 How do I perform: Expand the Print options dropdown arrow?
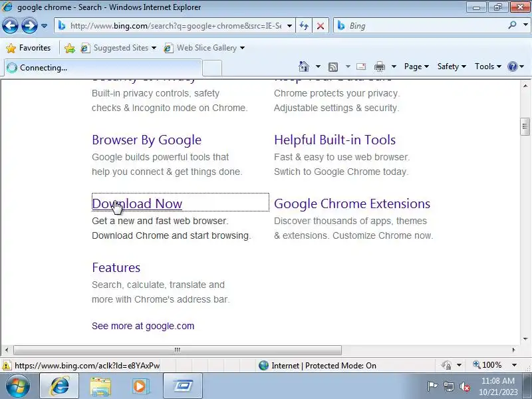394,66
